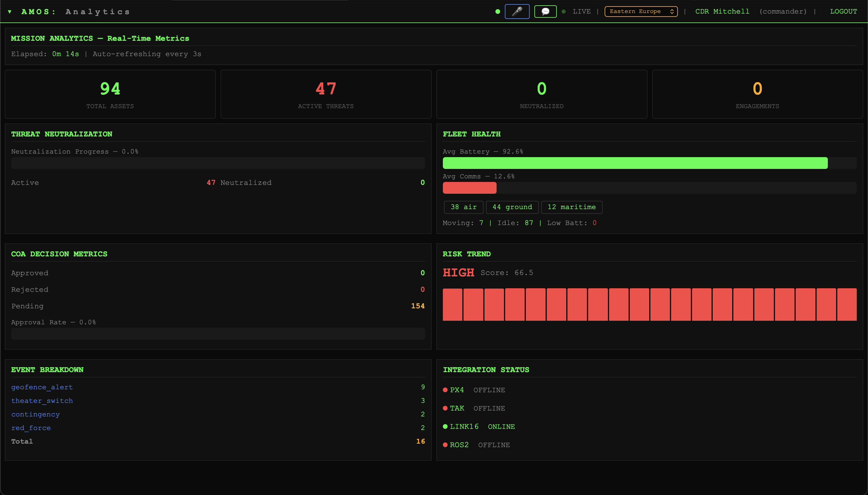Click the LIVE status indicator
This screenshot has width=868, height=495.
point(582,12)
